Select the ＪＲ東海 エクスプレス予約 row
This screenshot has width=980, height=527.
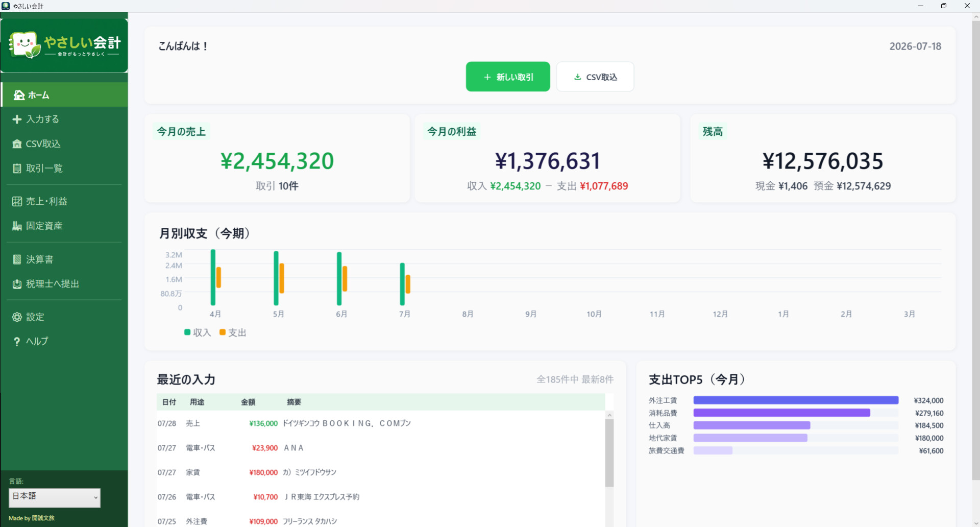pyautogui.click(x=380, y=497)
